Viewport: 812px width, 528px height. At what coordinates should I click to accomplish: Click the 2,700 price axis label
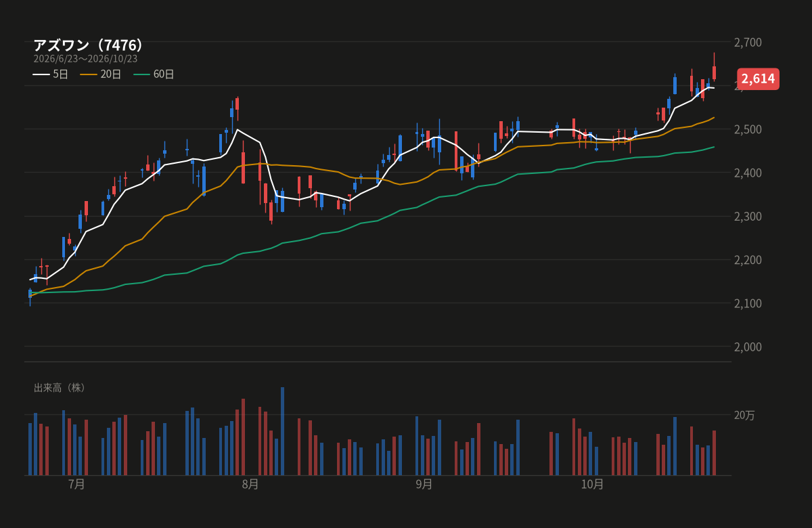click(748, 43)
